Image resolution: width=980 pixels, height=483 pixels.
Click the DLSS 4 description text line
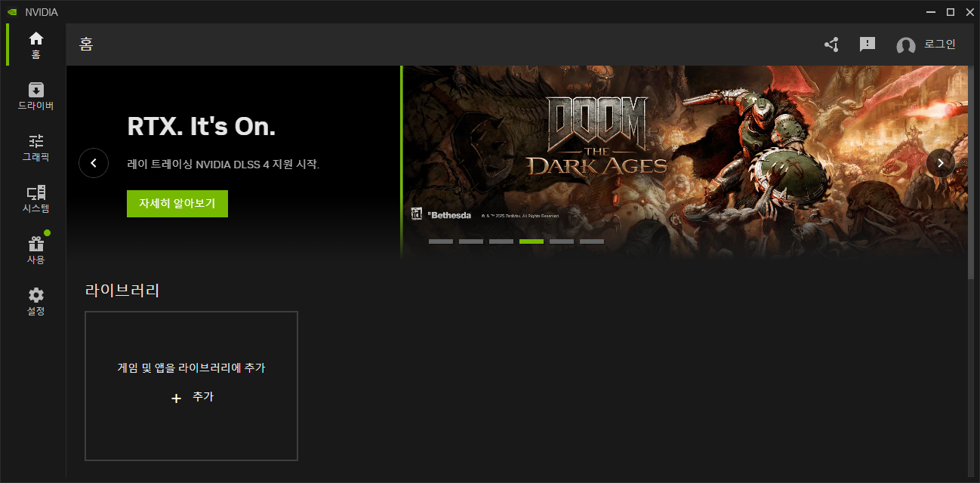tap(223, 164)
